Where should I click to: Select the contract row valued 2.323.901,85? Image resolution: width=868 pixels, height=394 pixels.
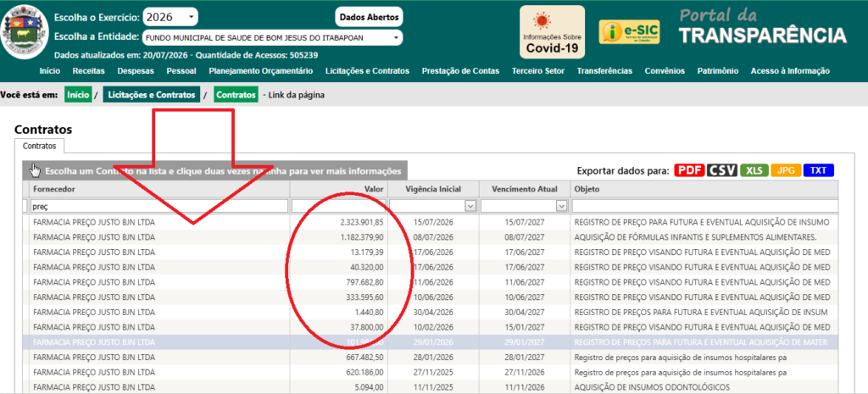pos(433,223)
